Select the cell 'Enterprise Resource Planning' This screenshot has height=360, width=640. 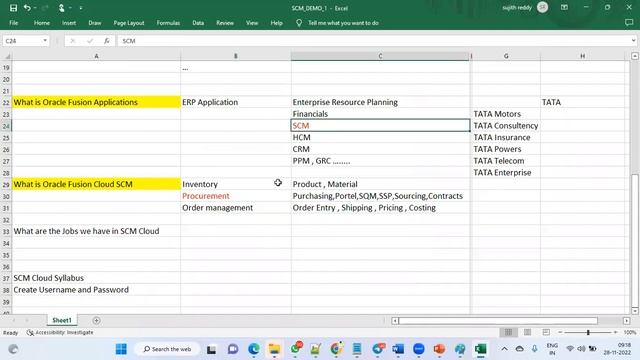pyautogui.click(x=380, y=102)
